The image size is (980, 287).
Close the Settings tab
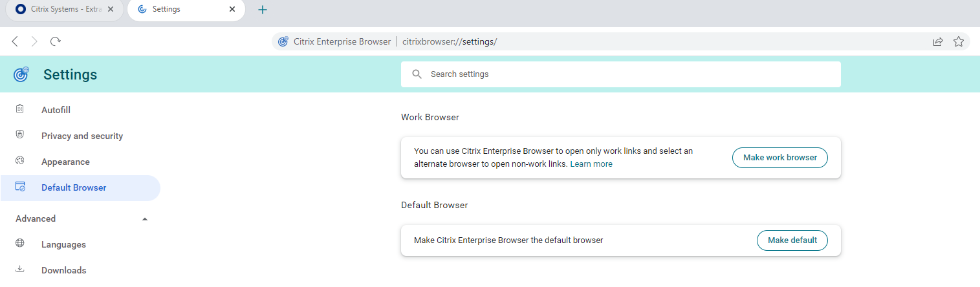click(232, 10)
